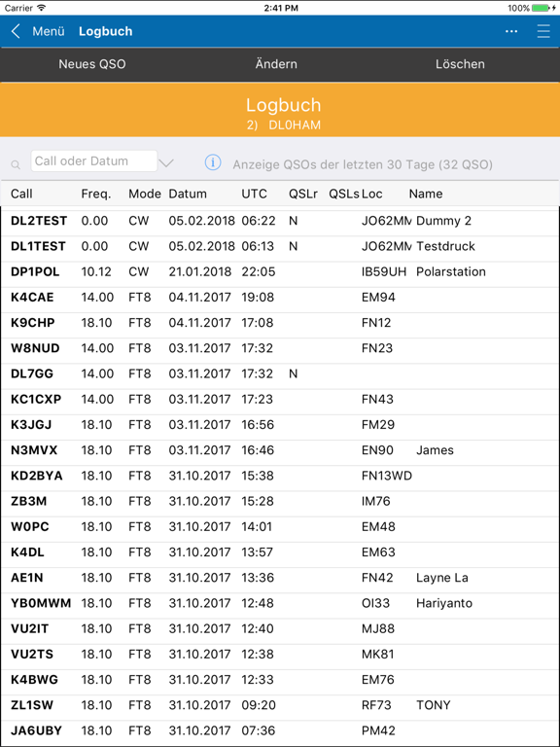Sort by Freq. column header
Viewport: 560px width, 747px height.
[96, 194]
